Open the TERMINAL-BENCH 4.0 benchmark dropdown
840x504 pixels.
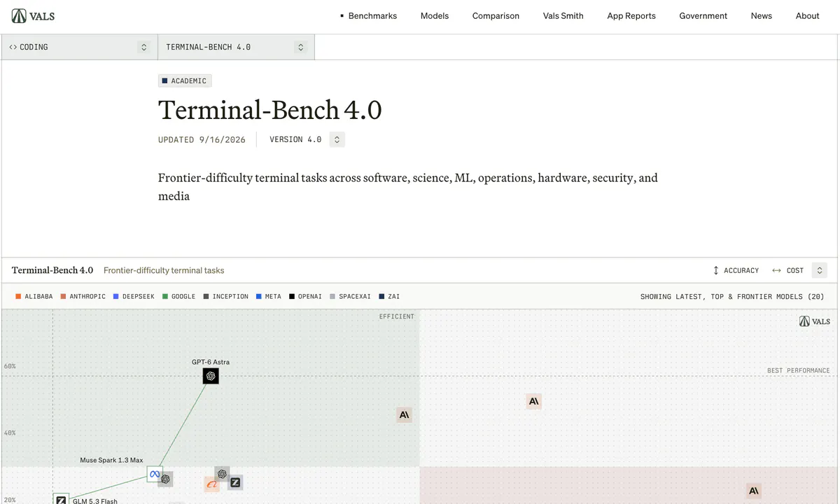pyautogui.click(x=236, y=47)
